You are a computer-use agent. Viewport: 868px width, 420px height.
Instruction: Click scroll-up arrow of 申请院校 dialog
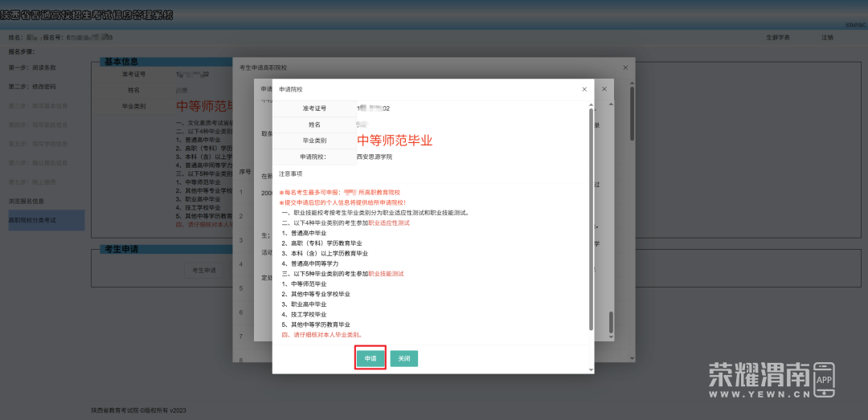592,104
